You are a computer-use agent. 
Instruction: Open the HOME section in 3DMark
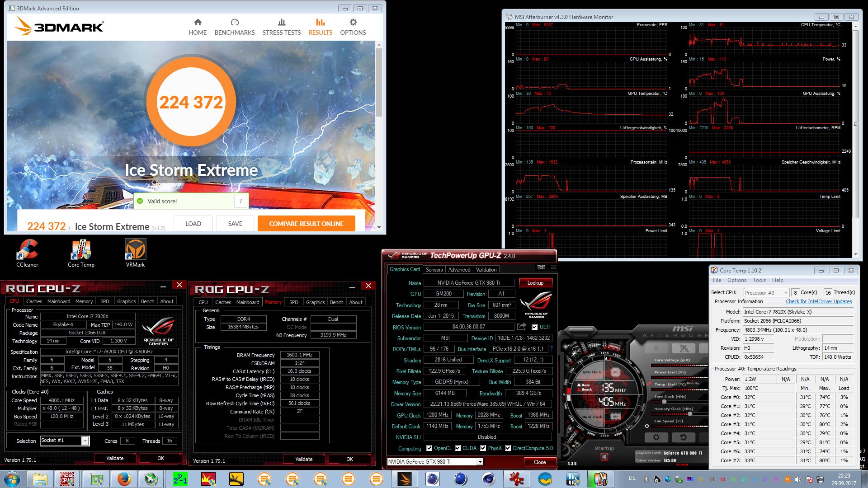click(198, 27)
